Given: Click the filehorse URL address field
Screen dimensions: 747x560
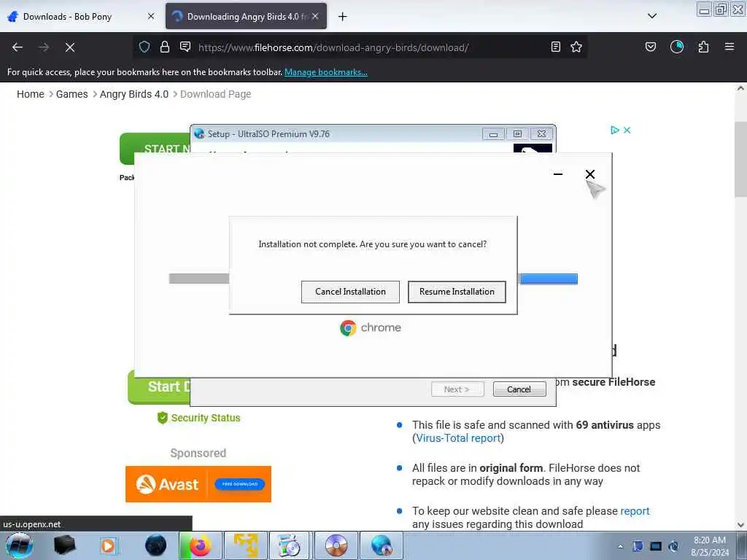Looking at the screenshot, I should (333, 47).
